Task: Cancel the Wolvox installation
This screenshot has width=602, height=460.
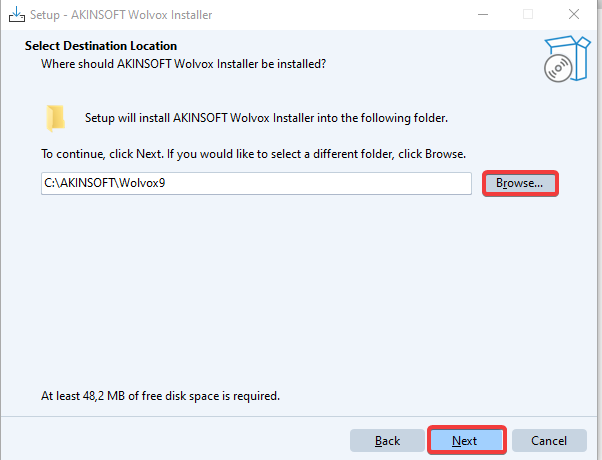Action: pos(549,440)
